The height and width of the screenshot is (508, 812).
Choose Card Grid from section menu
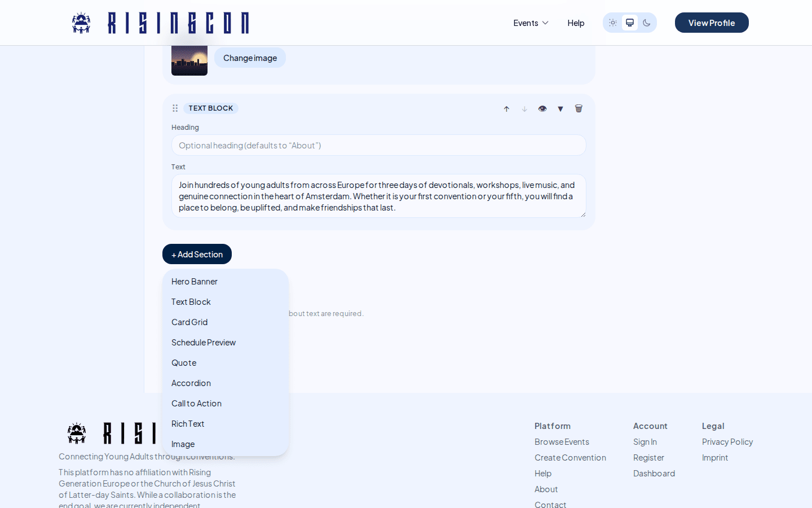[226, 322]
